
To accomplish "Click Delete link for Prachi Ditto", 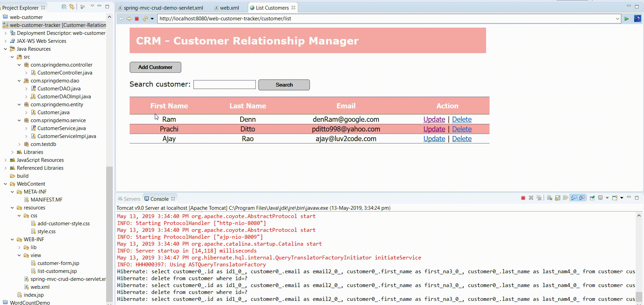I will pyautogui.click(x=462, y=129).
